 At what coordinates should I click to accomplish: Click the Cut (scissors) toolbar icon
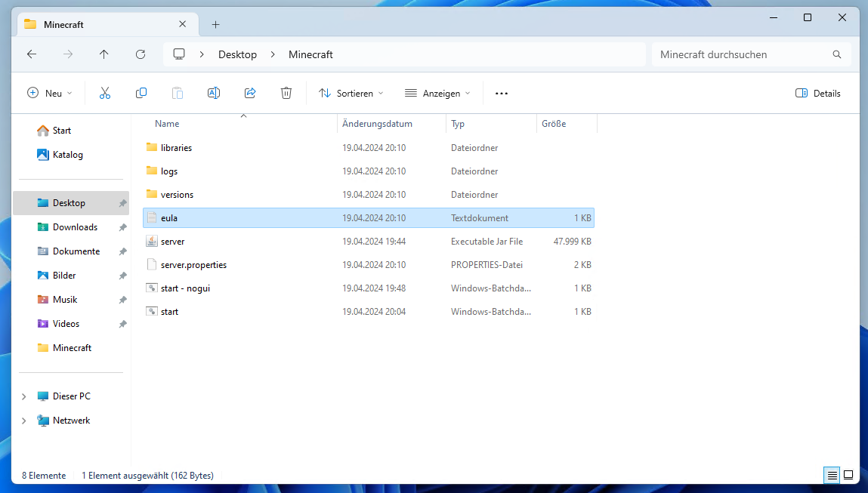pyautogui.click(x=104, y=93)
